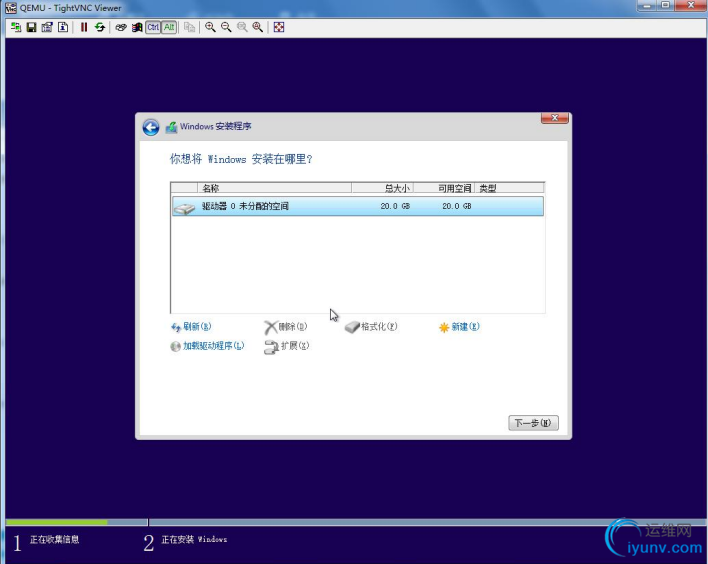Create new partition with 新建(E)
The width and height of the screenshot is (708, 564).
click(459, 326)
